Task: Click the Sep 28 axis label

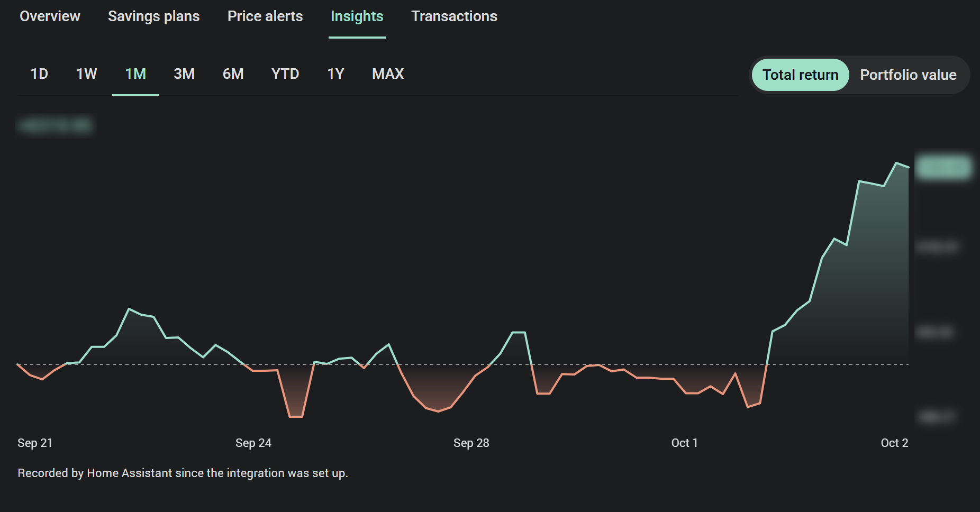Action: pyautogui.click(x=471, y=443)
